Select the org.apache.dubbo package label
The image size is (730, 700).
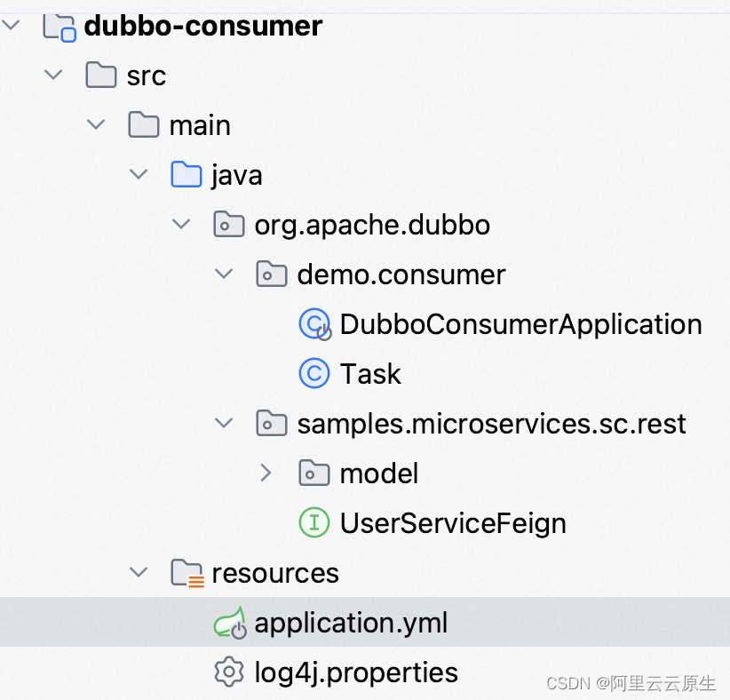pos(372,226)
